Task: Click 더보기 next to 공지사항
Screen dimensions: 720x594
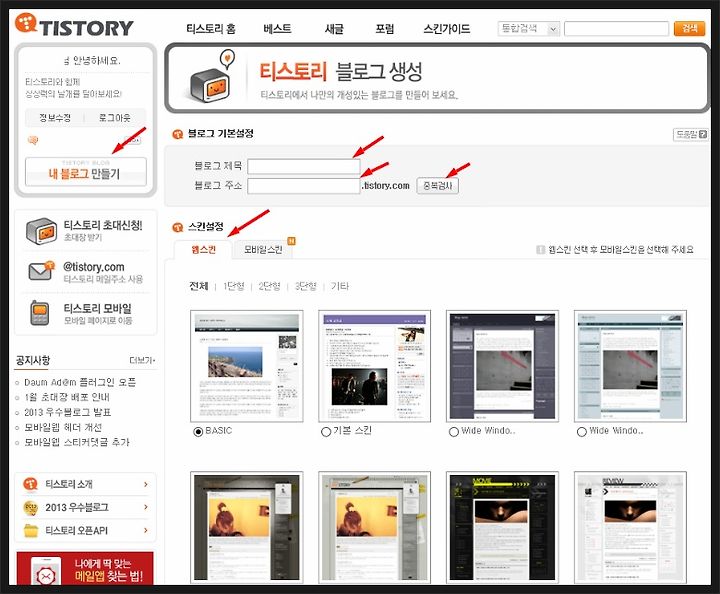Action: 142,360
